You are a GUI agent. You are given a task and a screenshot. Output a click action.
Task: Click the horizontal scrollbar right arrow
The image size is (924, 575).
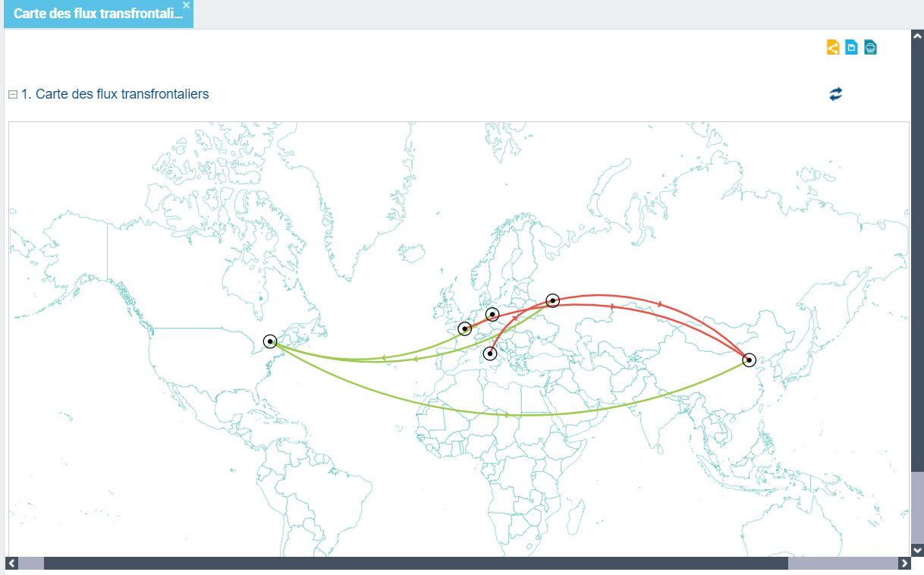point(904,564)
